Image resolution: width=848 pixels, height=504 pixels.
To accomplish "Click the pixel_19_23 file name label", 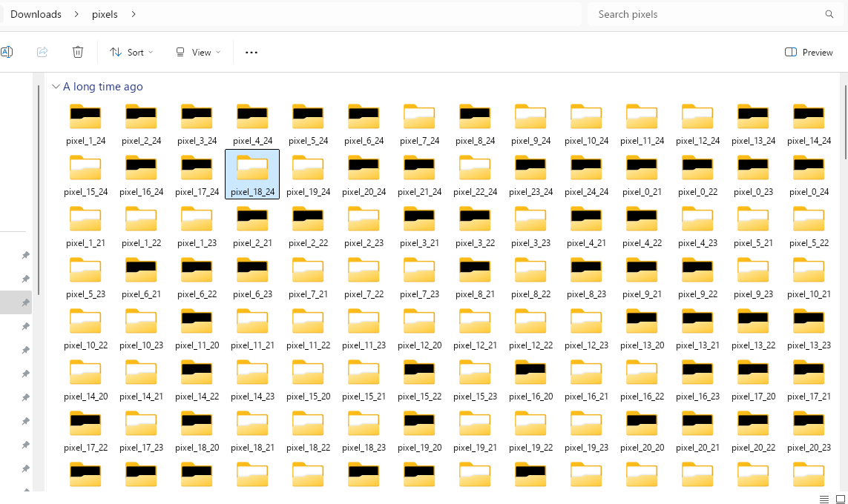I will click(586, 448).
